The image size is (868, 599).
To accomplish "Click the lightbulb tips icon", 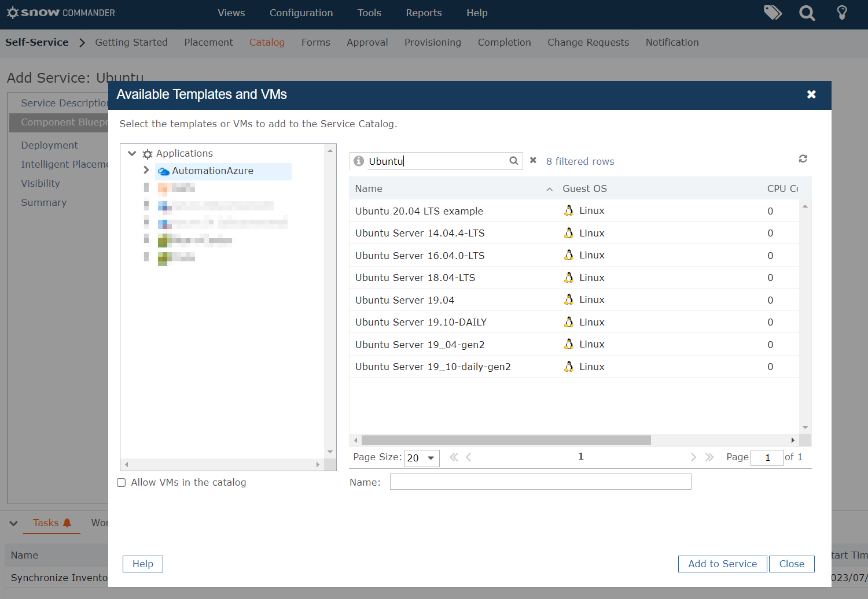I will point(842,13).
